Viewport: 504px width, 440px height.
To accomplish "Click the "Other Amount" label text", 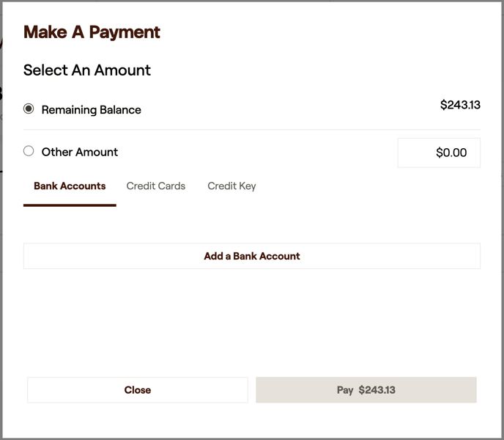I will pyautogui.click(x=79, y=152).
